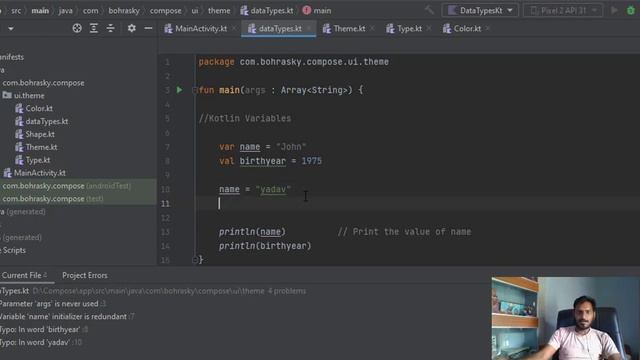This screenshot has height=360, width=640.
Task: Select Theme.kt in the project tree
Action: tap(36, 147)
